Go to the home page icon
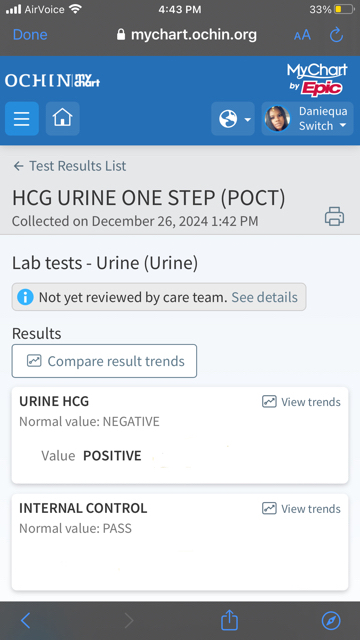 [x=62, y=118]
